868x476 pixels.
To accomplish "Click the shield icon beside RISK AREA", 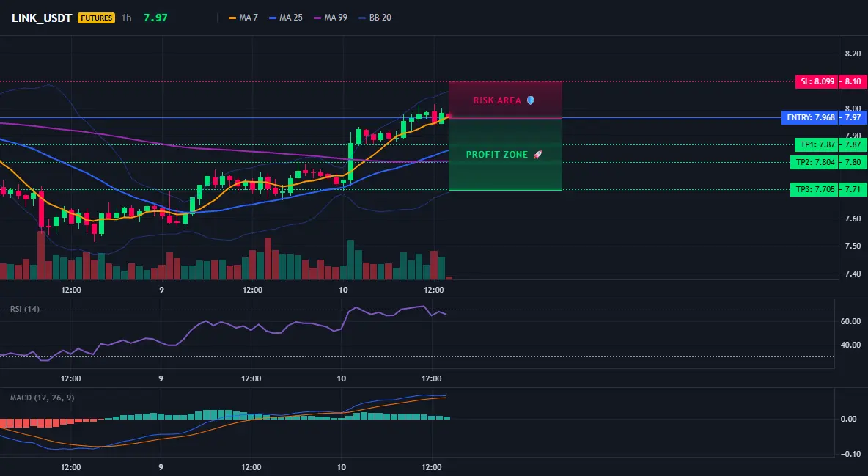I will coord(530,100).
